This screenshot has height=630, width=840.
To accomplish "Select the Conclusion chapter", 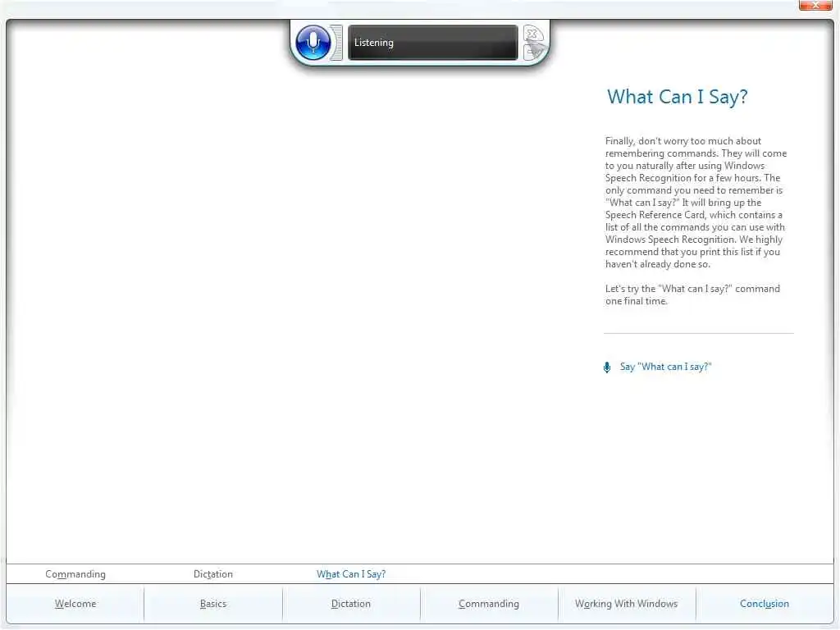I will click(x=765, y=604).
